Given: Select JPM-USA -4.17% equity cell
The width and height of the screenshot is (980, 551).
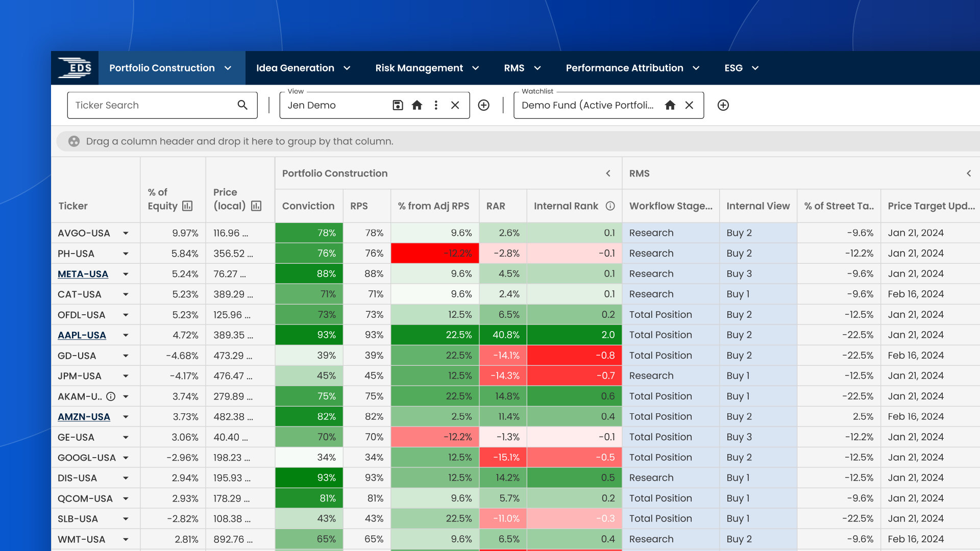Looking at the screenshot, I should [173, 376].
